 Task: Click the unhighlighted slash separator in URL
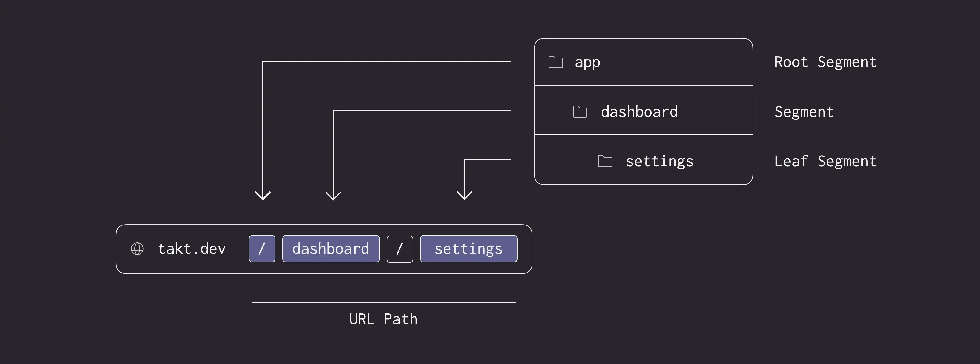pyautogui.click(x=400, y=249)
